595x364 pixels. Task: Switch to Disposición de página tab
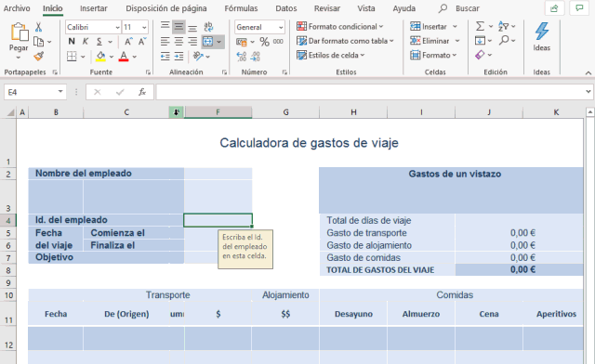[x=166, y=8]
